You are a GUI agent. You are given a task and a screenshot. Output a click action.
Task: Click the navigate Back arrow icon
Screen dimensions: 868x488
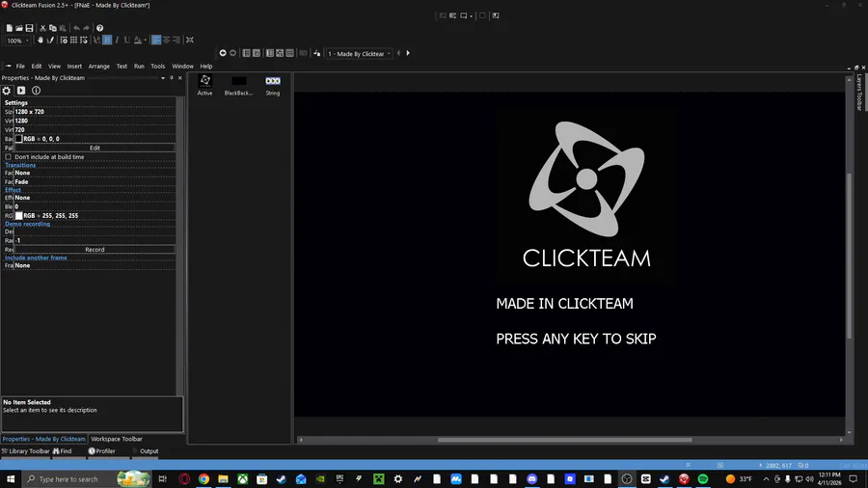point(223,53)
